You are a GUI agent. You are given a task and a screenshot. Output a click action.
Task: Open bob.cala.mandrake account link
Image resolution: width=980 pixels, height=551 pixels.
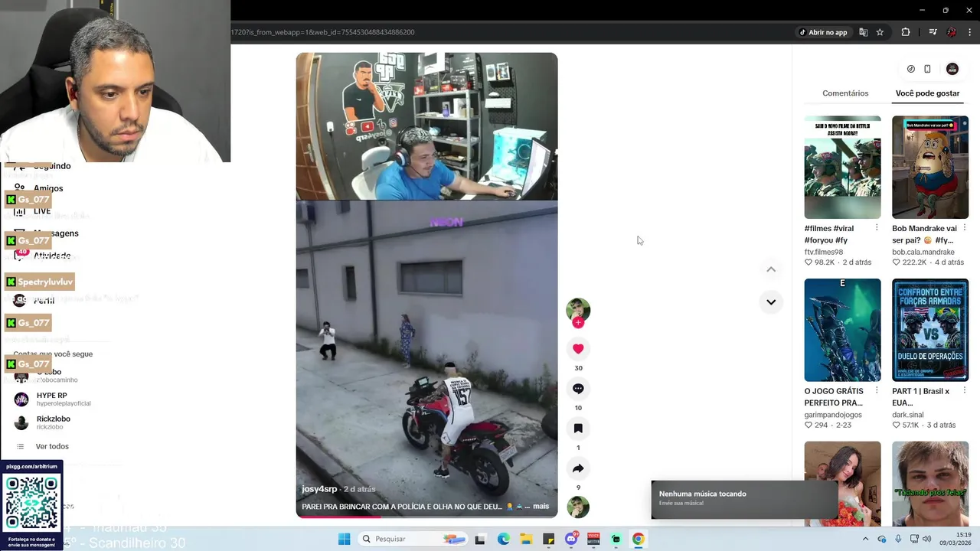tap(923, 252)
